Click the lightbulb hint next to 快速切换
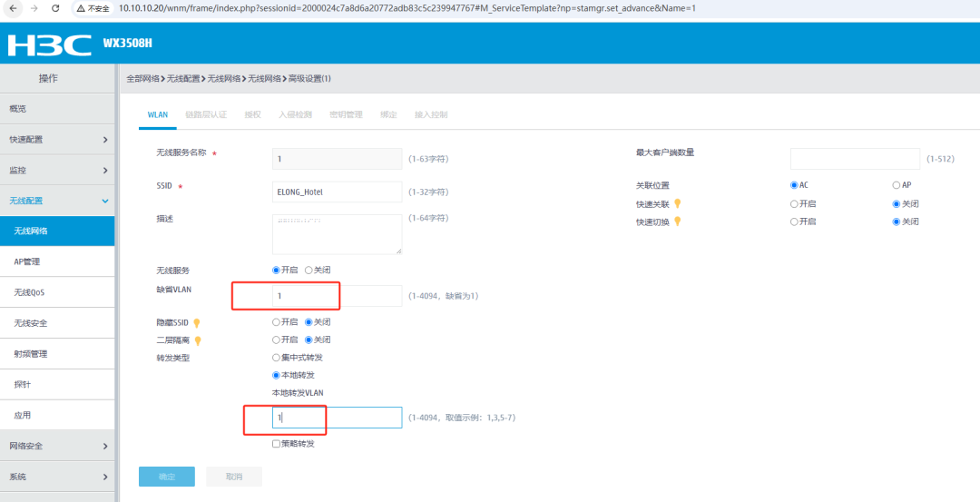Image resolution: width=980 pixels, height=502 pixels. pos(677,221)
